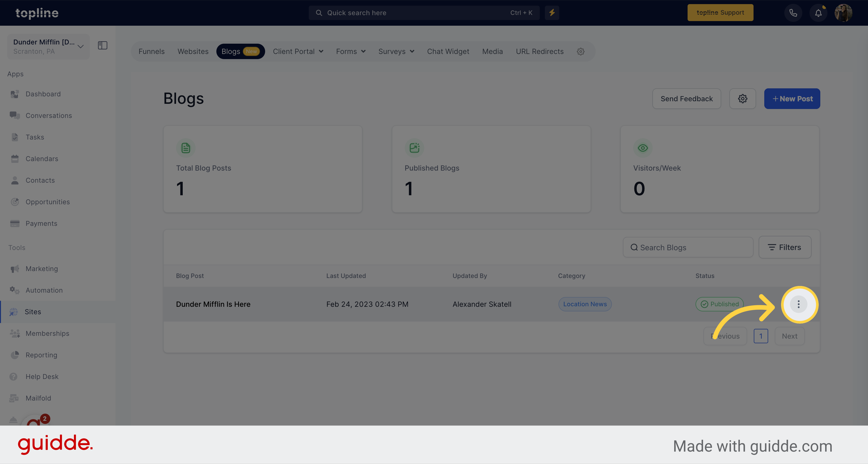Open the Filters options
The height and width of the screenshot is (464, 868).
(x=785, y=247)
